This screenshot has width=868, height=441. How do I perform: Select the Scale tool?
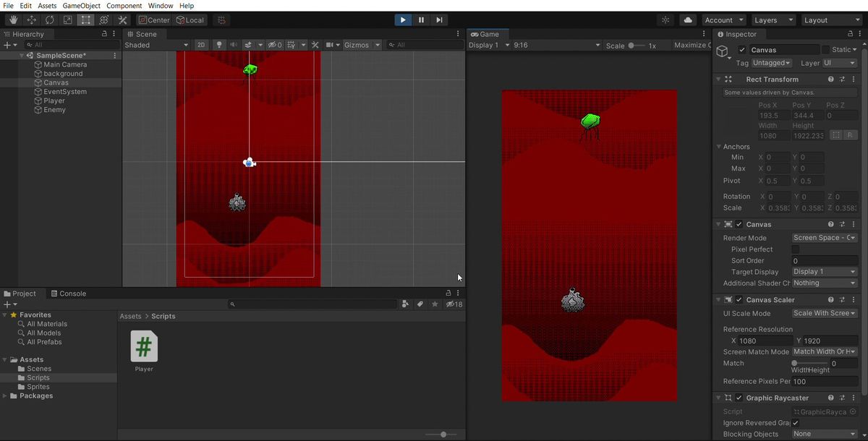(x=67, y=20)
